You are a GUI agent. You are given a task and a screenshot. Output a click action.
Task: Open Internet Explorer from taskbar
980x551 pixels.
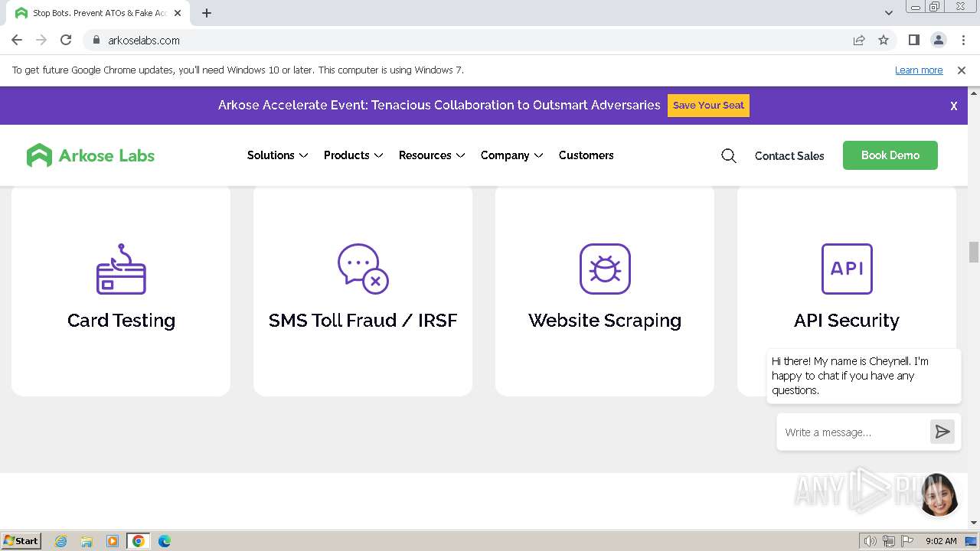tap(61, 541)
